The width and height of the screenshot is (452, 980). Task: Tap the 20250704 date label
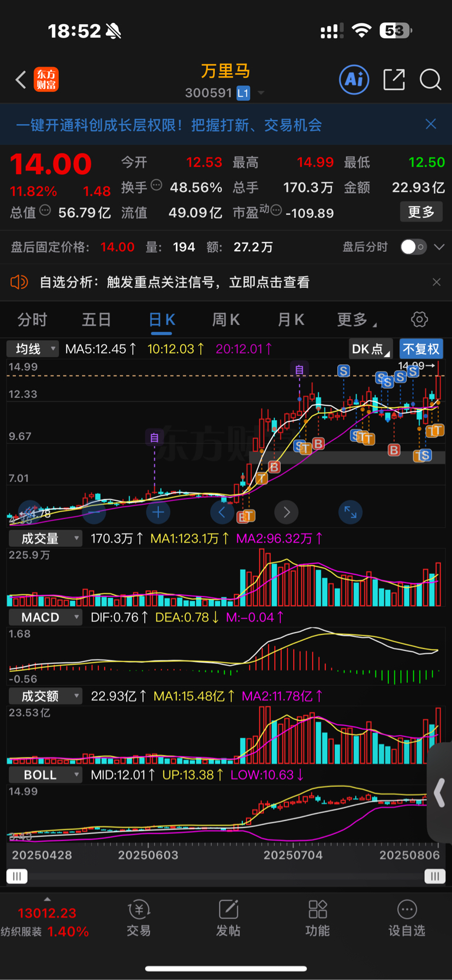point(293,855)
